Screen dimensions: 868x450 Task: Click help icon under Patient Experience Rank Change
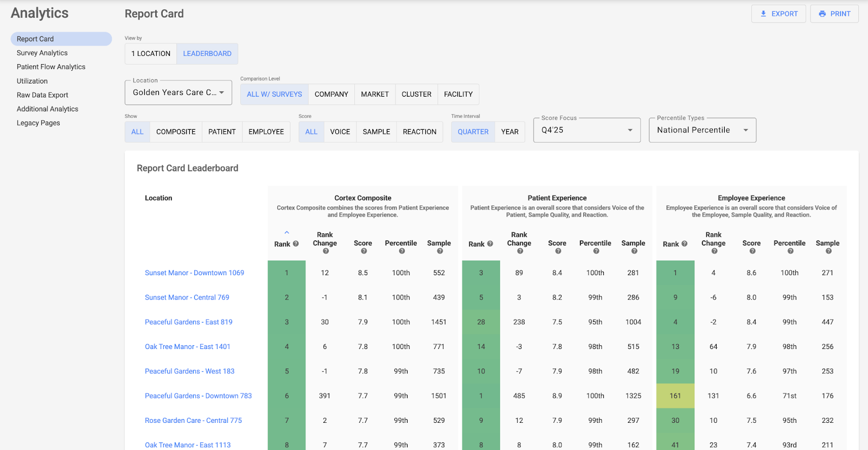coord(520,251)
